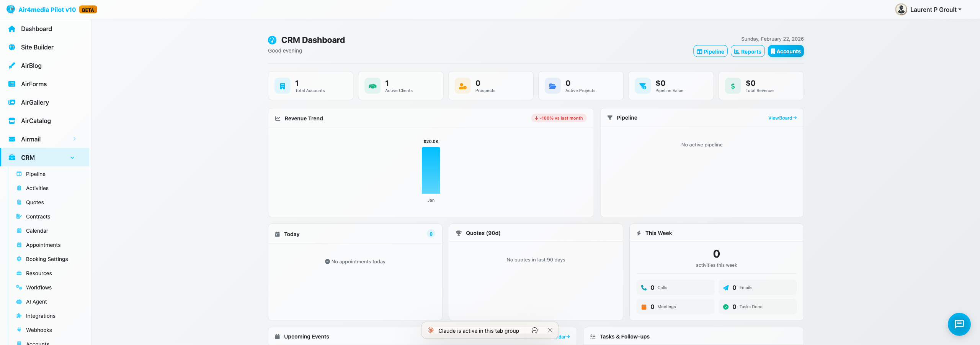
Task: Click the AI Agent icon in sidebar
Action: click(19, 301)
